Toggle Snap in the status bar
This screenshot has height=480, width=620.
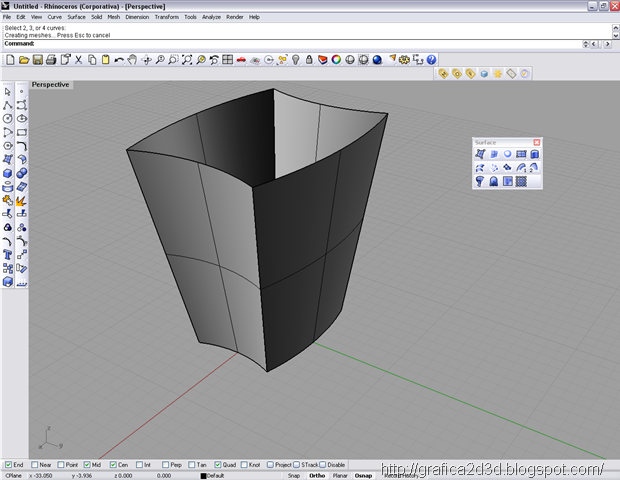pyautogui.click(x=293, y=476)
